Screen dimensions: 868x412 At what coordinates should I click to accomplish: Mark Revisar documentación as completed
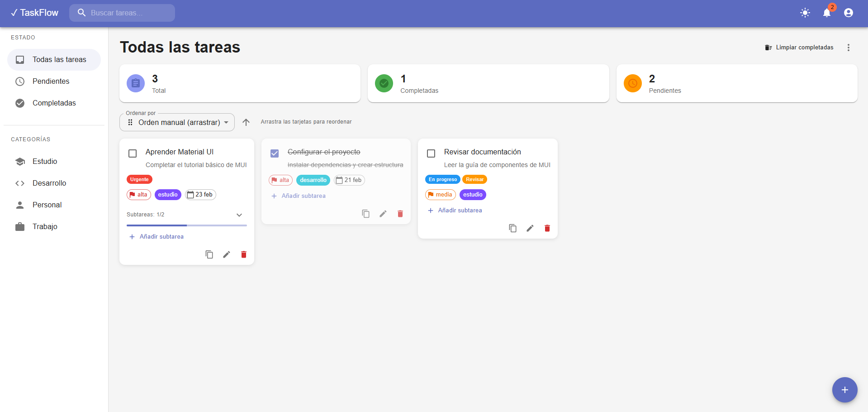coord(431,153)
